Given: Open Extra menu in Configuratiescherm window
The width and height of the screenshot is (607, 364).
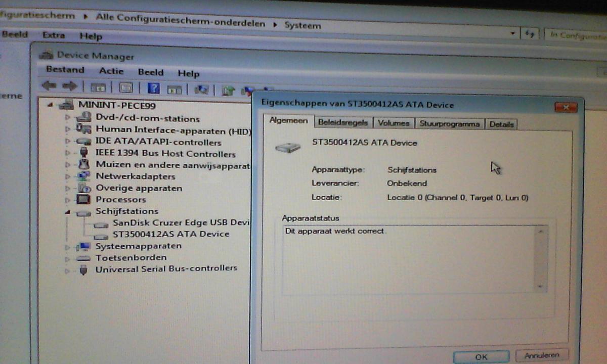Looking at the screenshot, I should click(x=54, y=35).
